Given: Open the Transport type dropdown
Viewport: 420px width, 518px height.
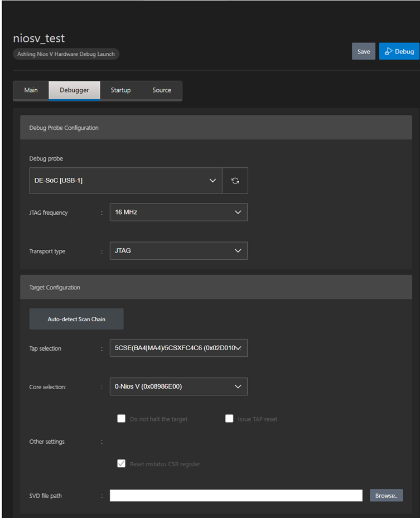Looking at the screenshot, I should (x=178, y=251).
